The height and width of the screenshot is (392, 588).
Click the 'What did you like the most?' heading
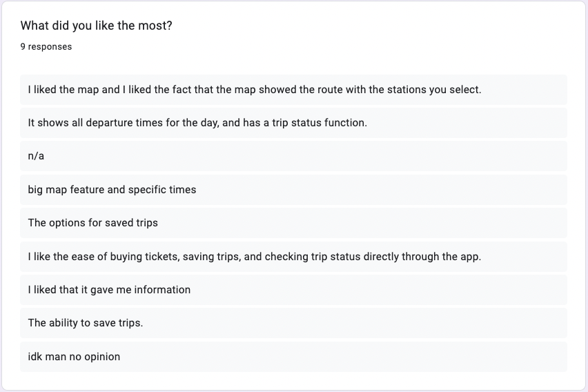[96, 26]
